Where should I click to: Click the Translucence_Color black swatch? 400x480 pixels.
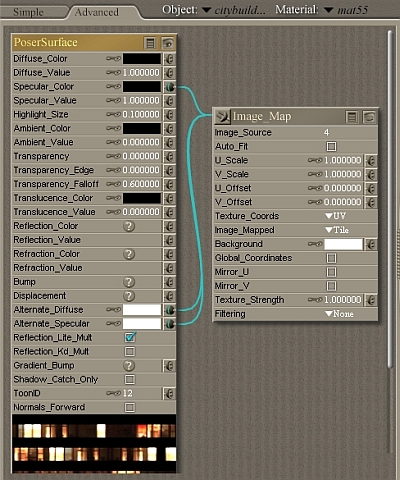coord(142,199)
